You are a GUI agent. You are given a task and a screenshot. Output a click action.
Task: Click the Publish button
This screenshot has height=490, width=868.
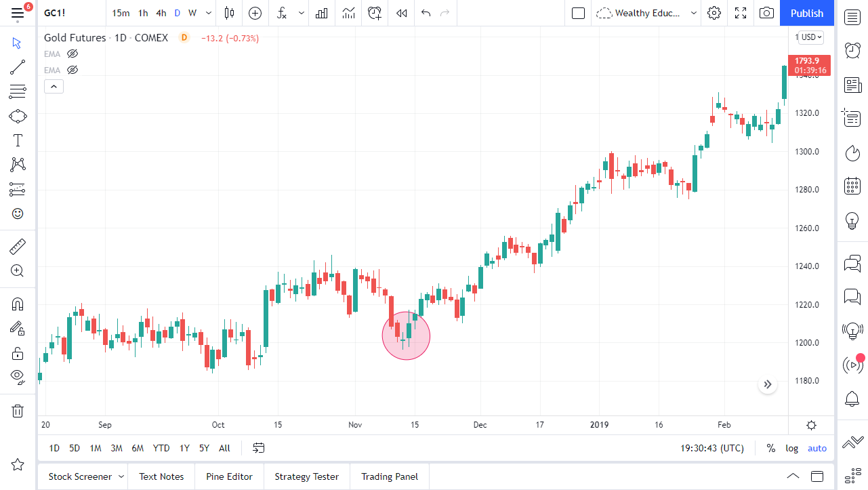tap(807, 13)
